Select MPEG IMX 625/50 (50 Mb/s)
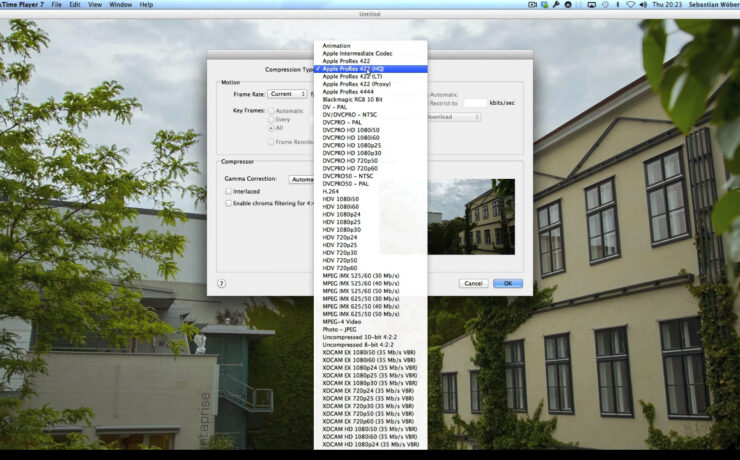Image resolution: width=740 pixels, height=460 pixels. tap(370, 314)
